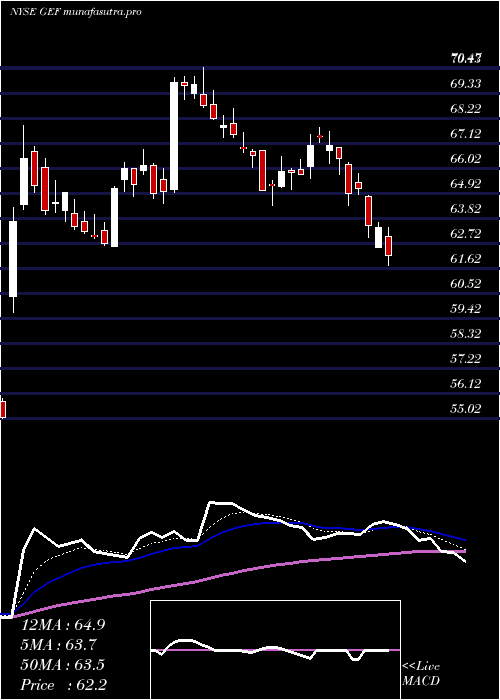Click the 67.12 price axis label
The width and height of the screenshot is (500, 700).
pyautogui.click(x=466, y=133)
